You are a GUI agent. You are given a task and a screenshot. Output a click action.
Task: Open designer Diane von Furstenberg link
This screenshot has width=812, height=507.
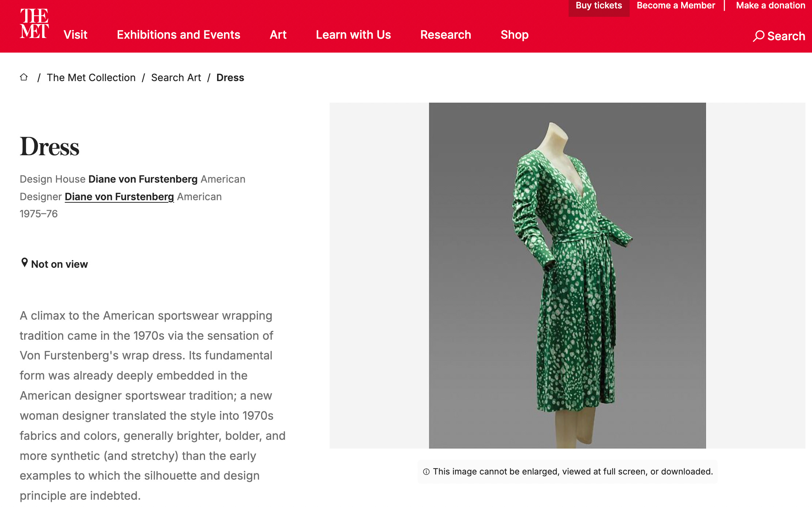pyautogui.click(x=119, y=197)
